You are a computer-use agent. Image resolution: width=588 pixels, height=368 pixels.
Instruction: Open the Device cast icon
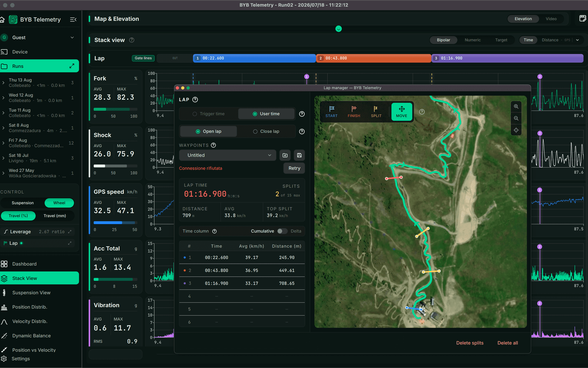(x=4, y=52)
